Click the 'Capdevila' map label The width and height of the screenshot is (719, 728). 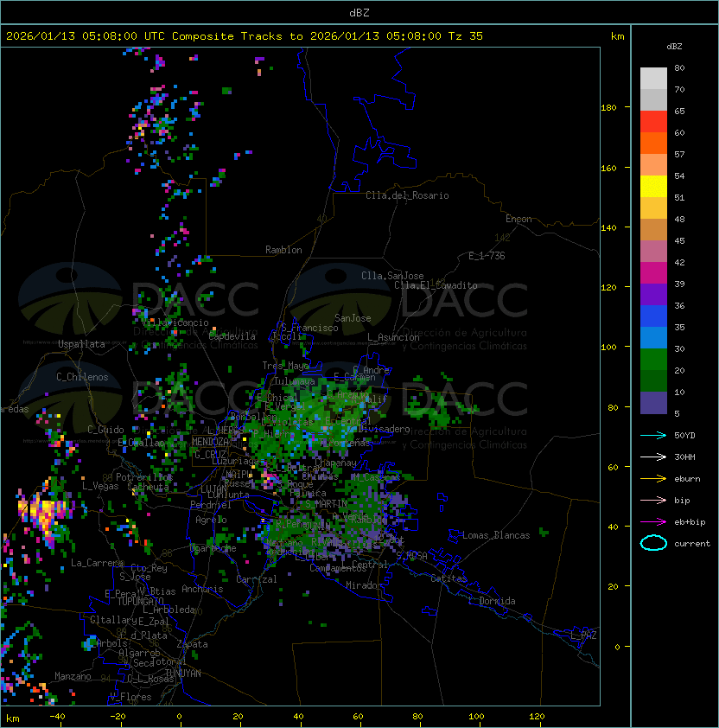click(x=232, y=336)
